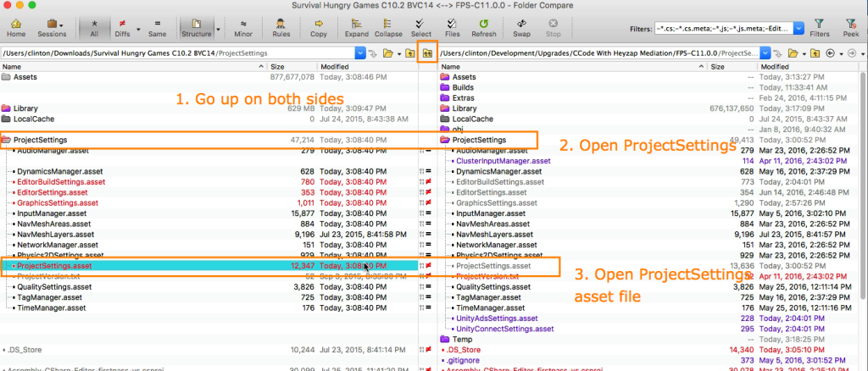868x371 pixels.
Task: Toggle the Structure folder view
Action: (197, 28)
